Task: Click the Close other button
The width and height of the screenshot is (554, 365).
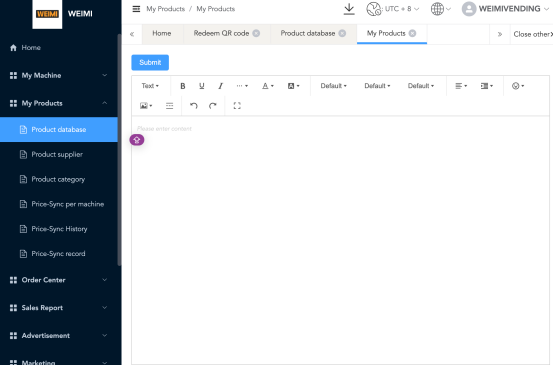Action: point(532,34)
